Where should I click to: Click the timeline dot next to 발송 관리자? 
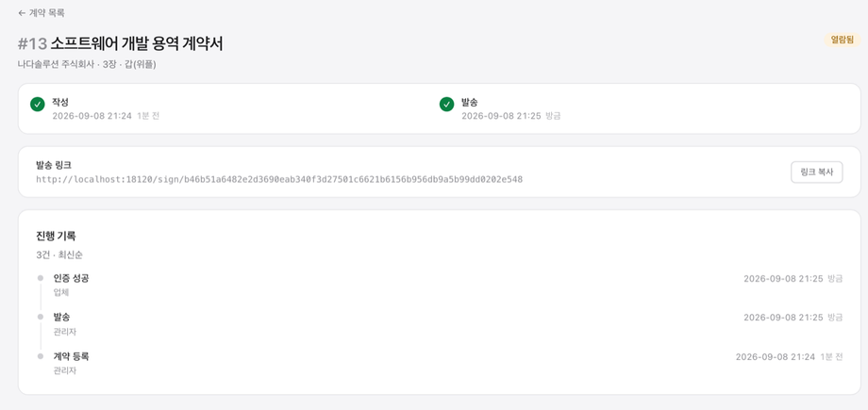point(41,317)
